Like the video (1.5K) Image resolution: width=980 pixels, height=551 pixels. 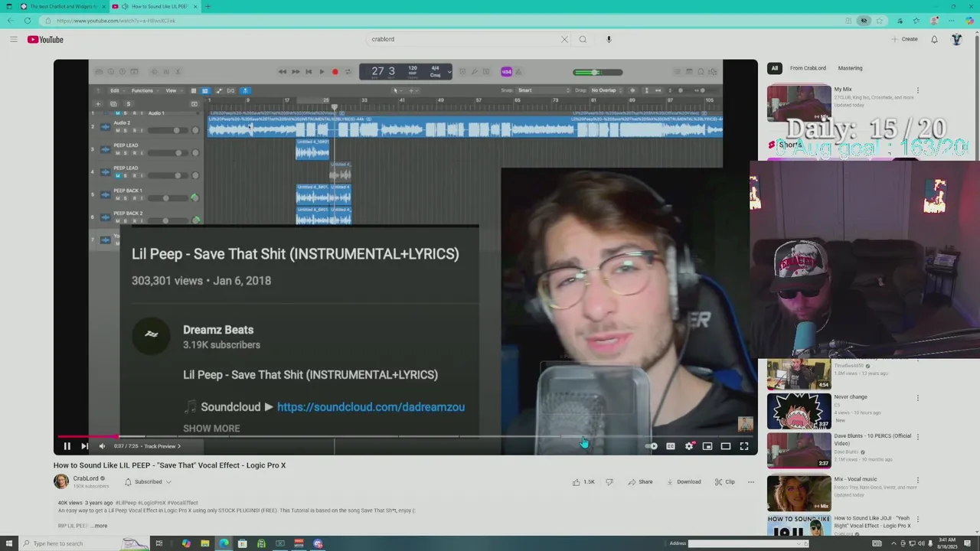click(583, 482)
